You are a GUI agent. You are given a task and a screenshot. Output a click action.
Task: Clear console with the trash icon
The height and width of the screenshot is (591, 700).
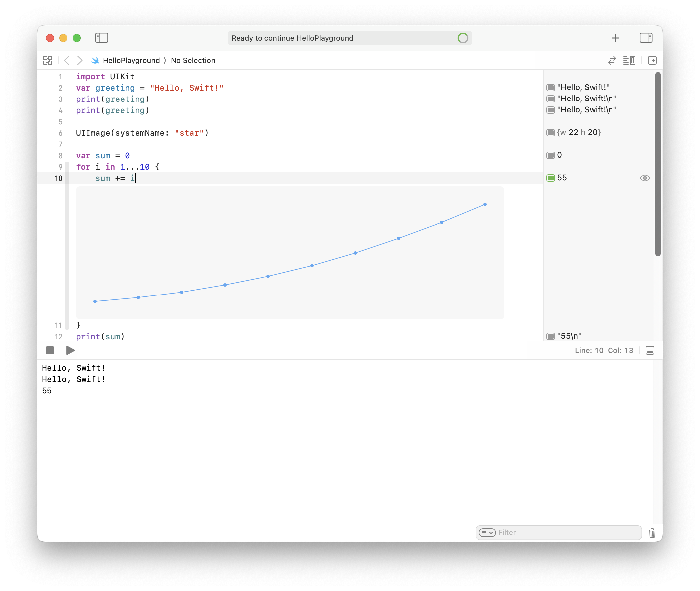[x=652, y=533]
